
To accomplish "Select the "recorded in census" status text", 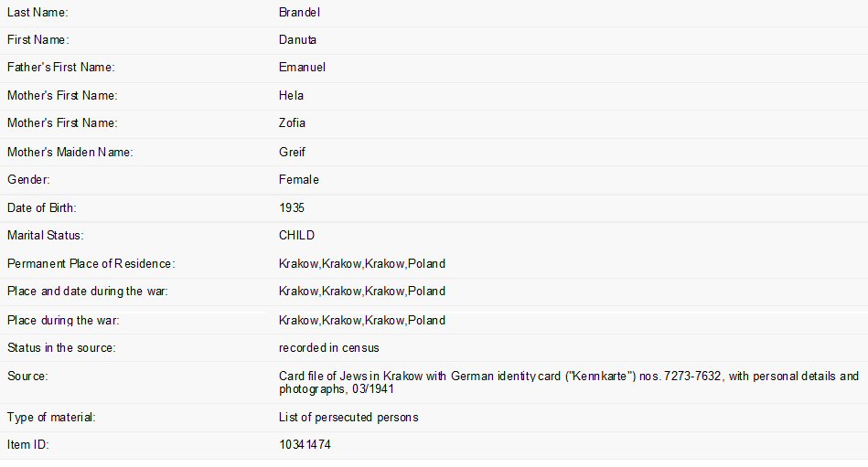I will (x=329, y=348).
